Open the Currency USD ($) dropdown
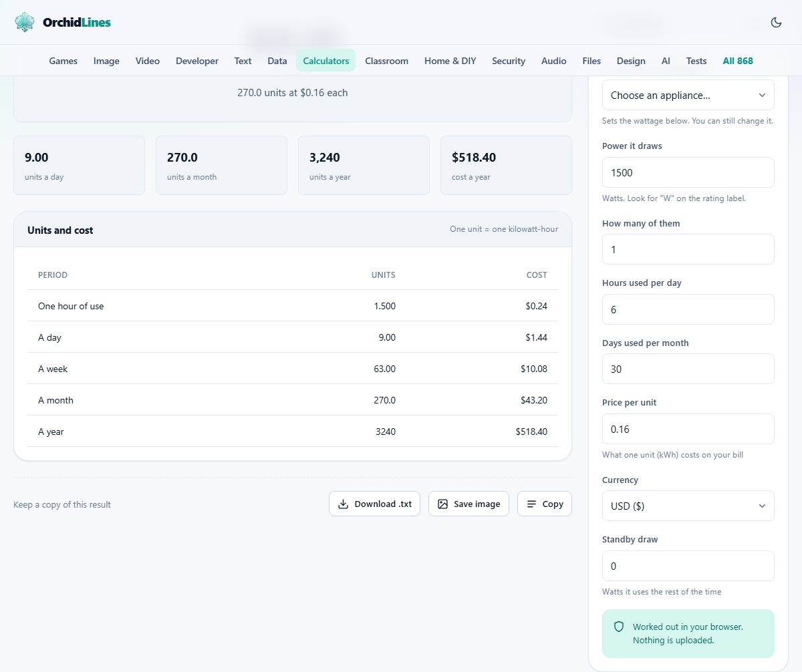Image resolution: width=802 pixels, height=672 pixels. 688,506
